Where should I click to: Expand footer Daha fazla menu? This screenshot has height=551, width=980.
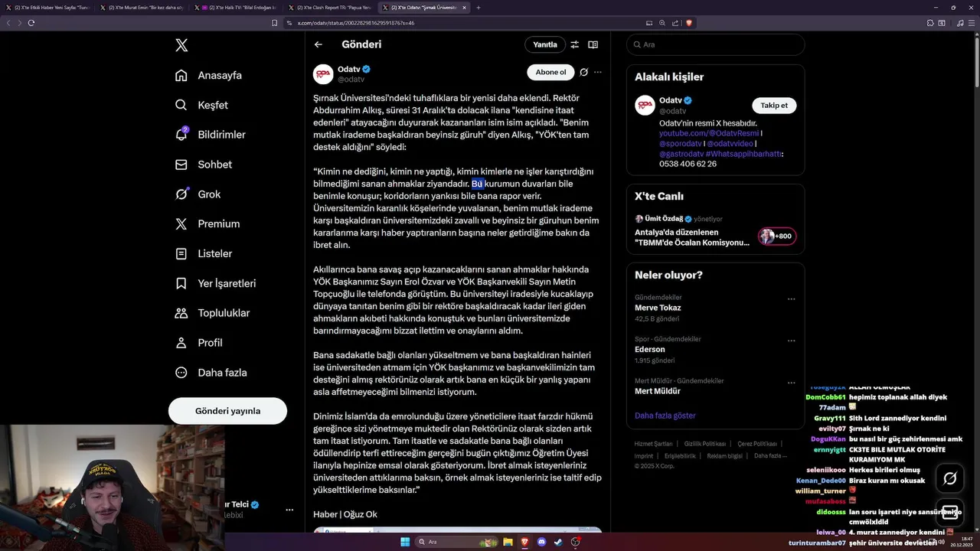770,455
